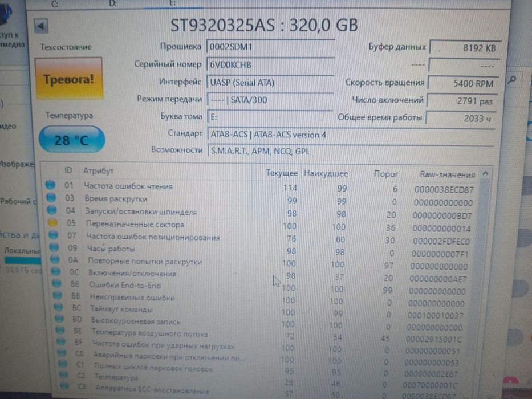The width and height of the screenshot is (532, 399).
Task: Click the ID column header
Action: coord(68,170)
